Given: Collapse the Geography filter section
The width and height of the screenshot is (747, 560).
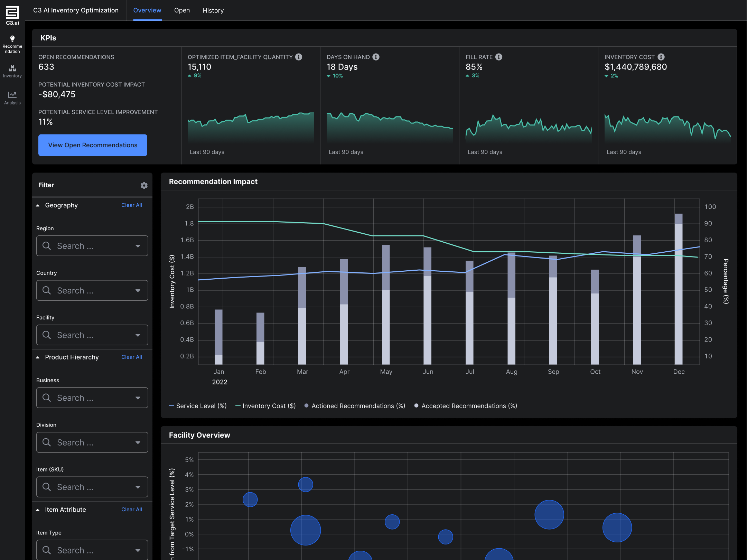Looking at the screenshot, I should (x=38, y=205).
